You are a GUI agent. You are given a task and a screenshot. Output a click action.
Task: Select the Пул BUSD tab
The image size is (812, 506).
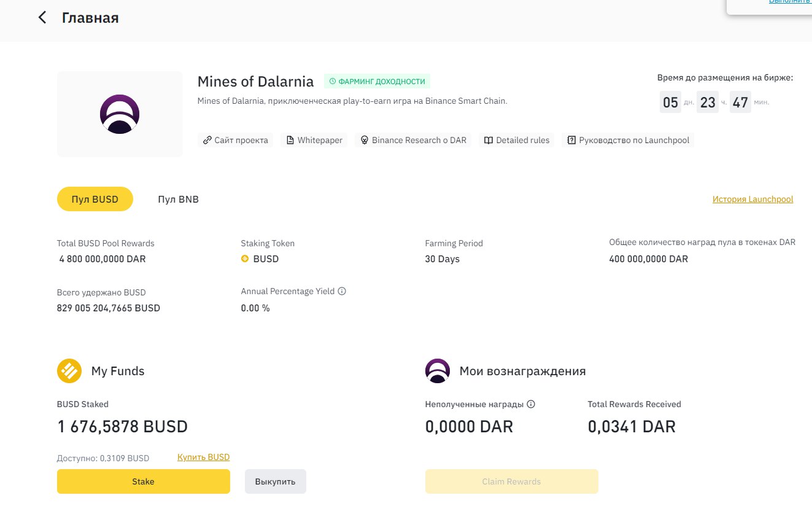pyautogui.click(x=95, y=199)
